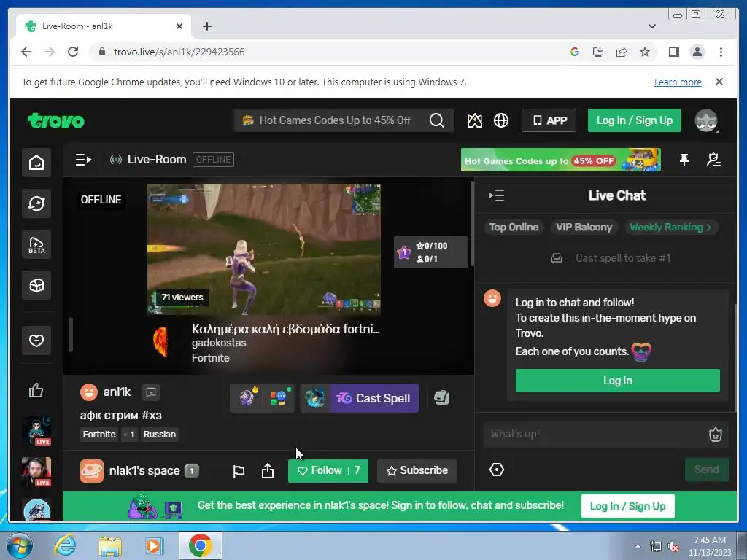Click the green Log In chat button
The width and height of the screenshot is (747, 560).
click(x=617, y=381)
